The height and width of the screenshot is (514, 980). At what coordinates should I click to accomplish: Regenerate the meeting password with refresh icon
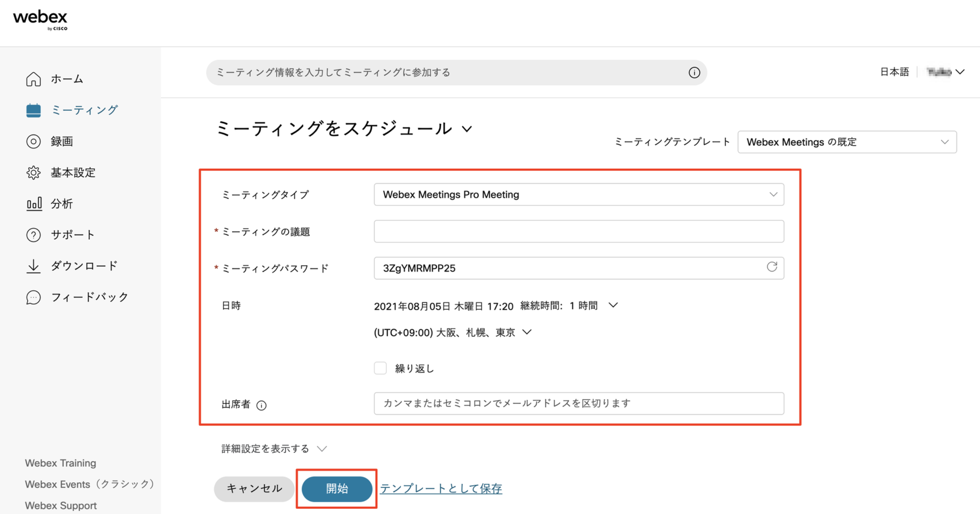(x=772, y=267)
